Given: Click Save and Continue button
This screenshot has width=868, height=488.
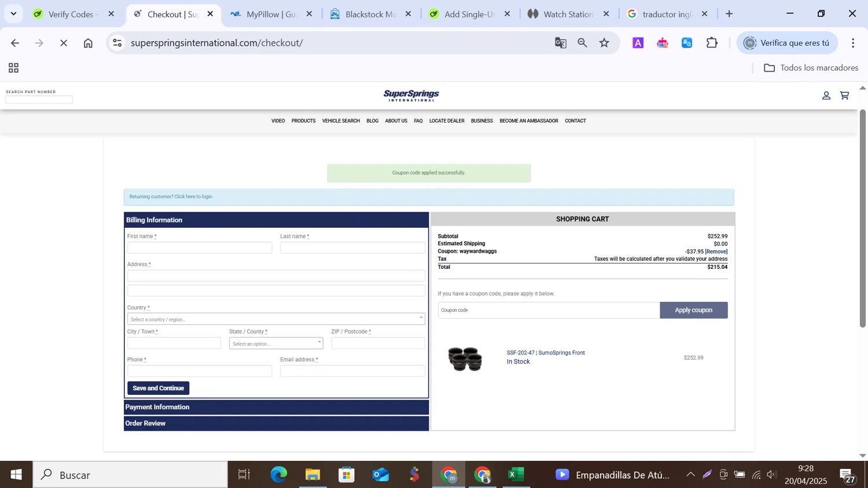Looking at the screenshot, I should coord(158,388).
